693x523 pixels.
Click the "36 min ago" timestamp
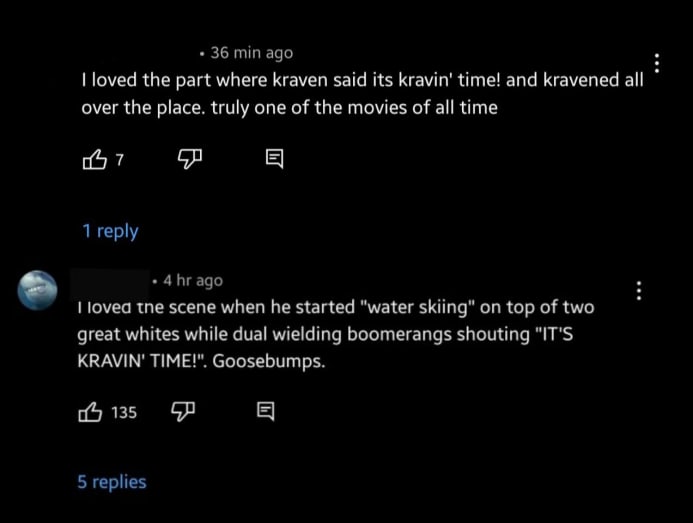251,53
